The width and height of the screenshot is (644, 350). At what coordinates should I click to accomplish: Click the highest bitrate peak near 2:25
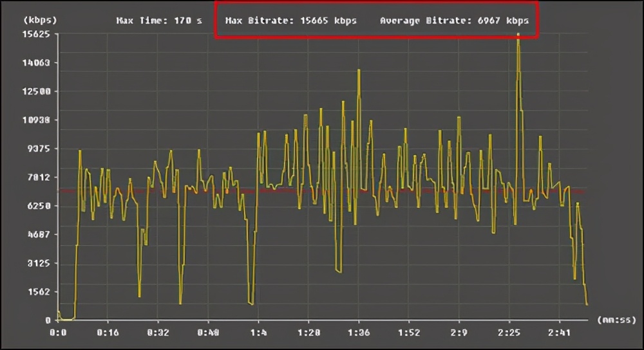pos(518,35)
